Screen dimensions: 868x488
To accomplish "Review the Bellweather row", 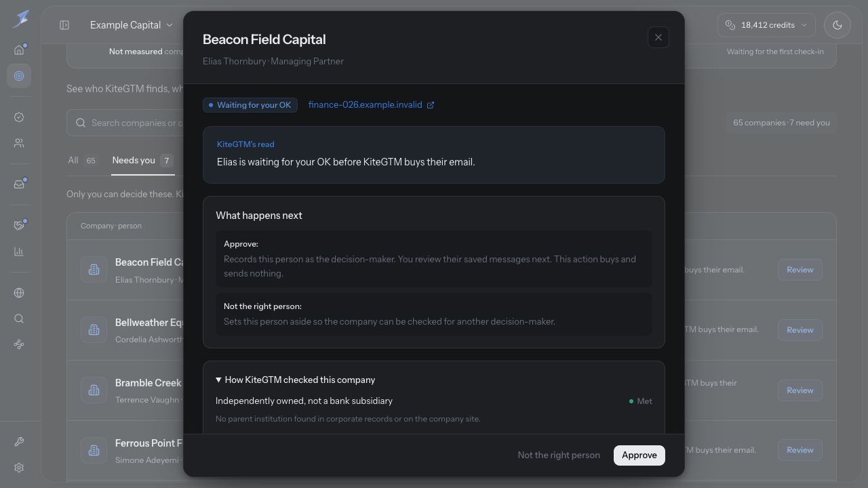I will pyautogui.click(x=800, y=330).
